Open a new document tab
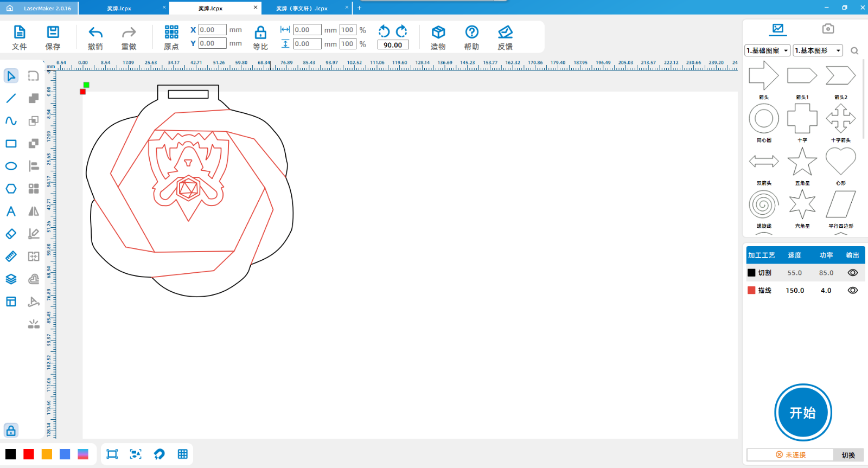The height and width of the screenshot is (468, 868). click(359, 8)
